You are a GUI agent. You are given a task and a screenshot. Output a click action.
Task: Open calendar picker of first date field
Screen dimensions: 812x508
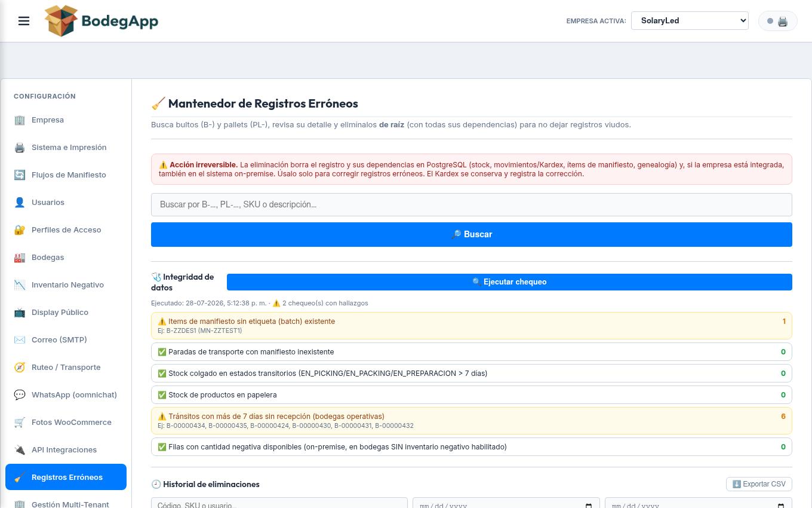point(589,506)
